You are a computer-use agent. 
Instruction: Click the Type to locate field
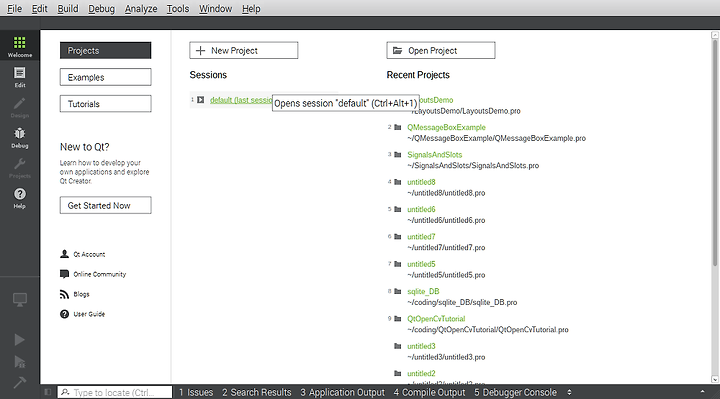[115, 392]
